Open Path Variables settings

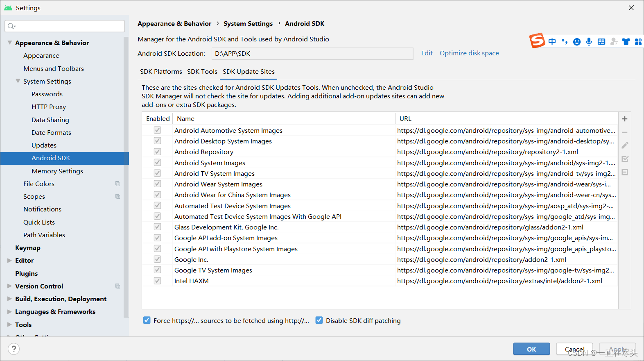[44, 235]
